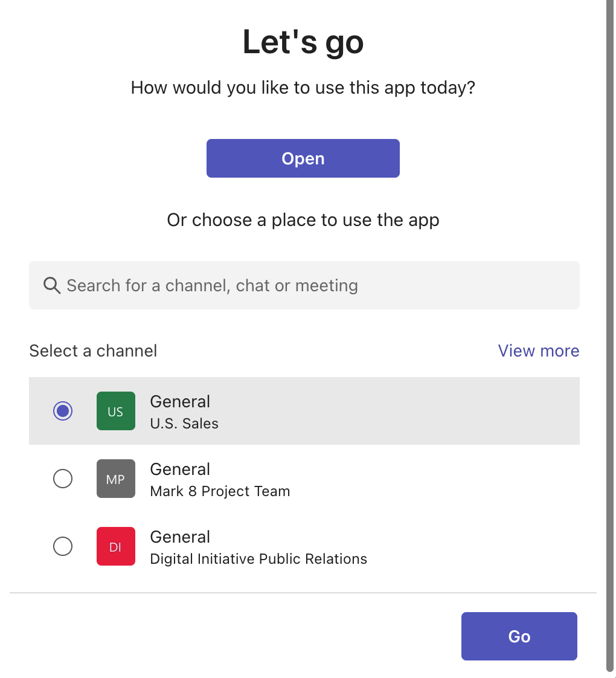The width and height of the screenshot is (616, 678).
Task: Select the Mark 8 Project Team radio button
Action: tap(63, 479)
